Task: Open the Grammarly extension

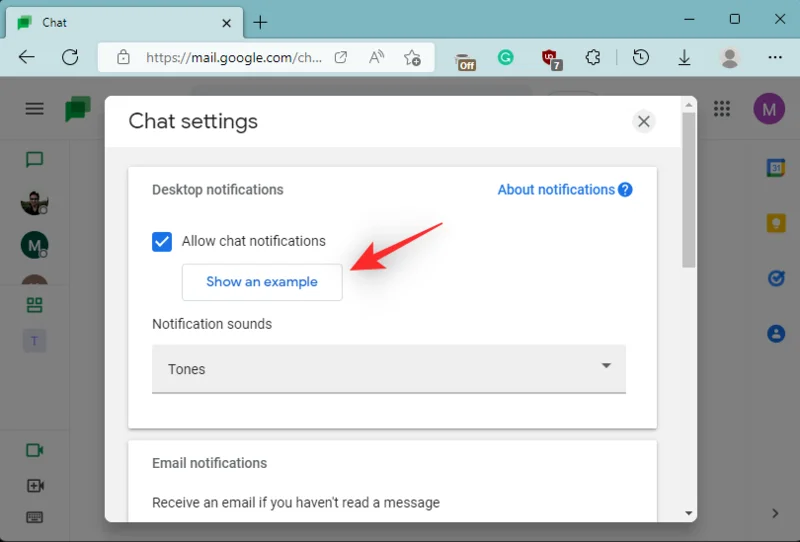Action: point(506,57)
